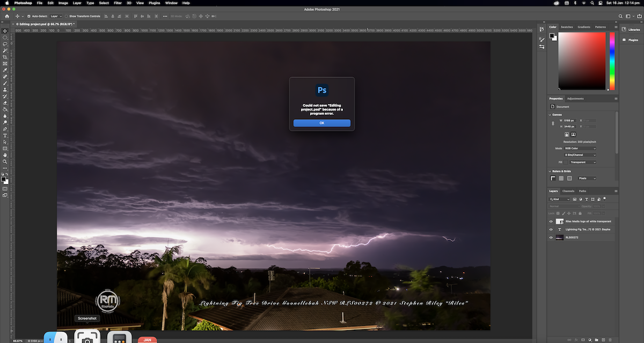
Task: Select the Clone Stamp tool
Action: point(5,88)
